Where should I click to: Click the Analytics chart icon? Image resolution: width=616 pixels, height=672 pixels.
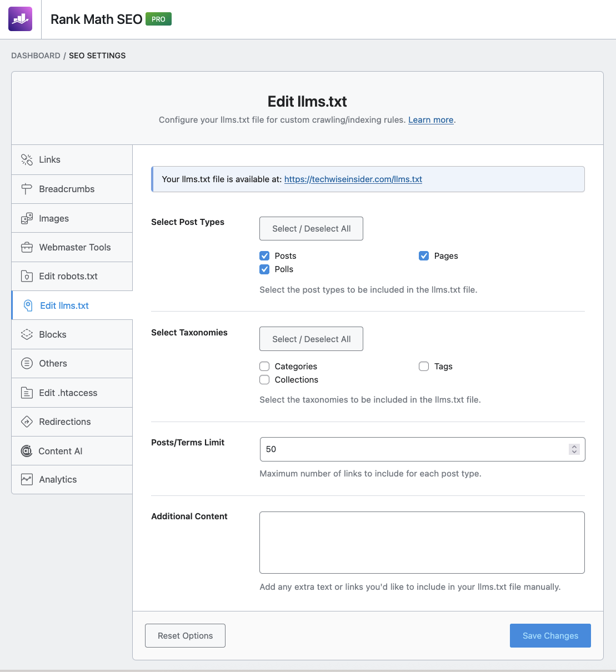pos(27,479)
